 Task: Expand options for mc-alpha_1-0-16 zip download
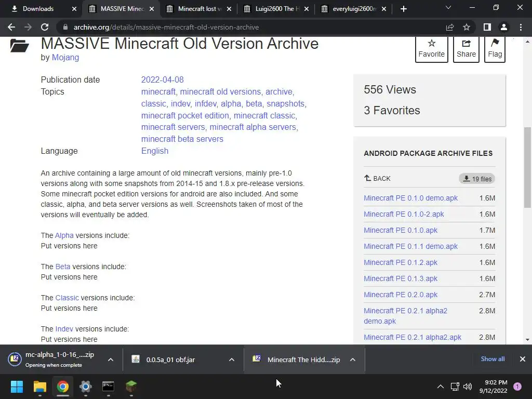tap(111, 360)
